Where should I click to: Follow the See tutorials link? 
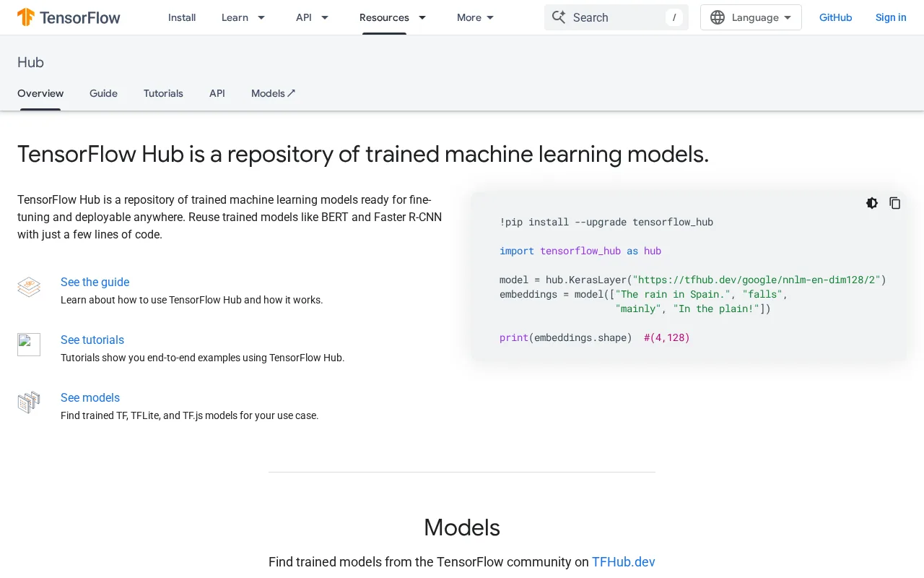[92, 340]
